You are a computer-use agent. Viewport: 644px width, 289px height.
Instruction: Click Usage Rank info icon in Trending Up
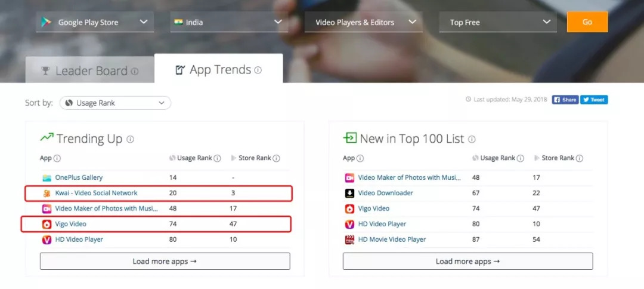(217, 158)
